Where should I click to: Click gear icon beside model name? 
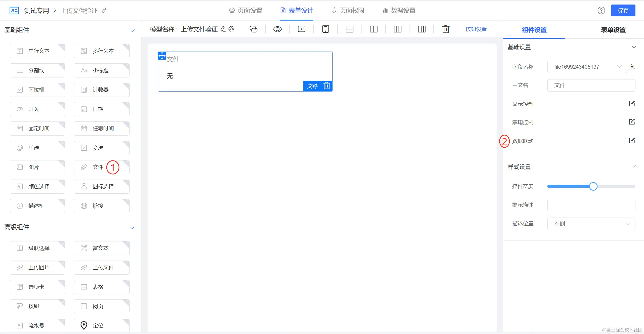tap(231, 29)
